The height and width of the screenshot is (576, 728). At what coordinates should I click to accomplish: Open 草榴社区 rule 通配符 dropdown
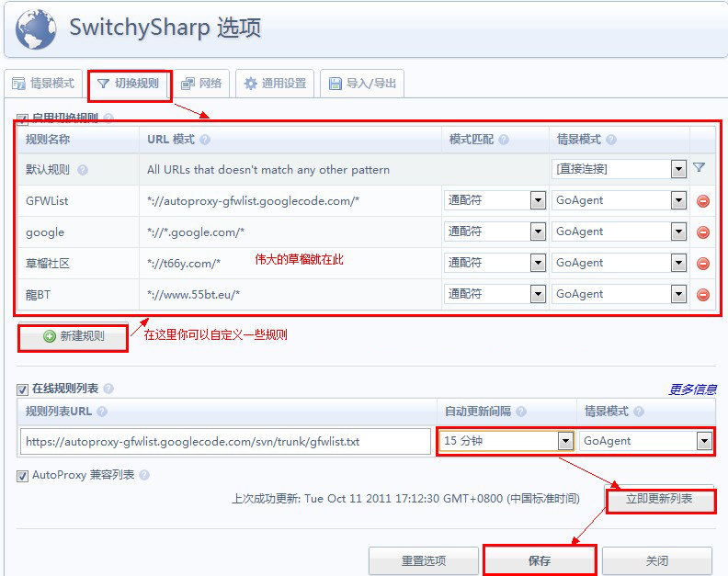tap(495, 263)
